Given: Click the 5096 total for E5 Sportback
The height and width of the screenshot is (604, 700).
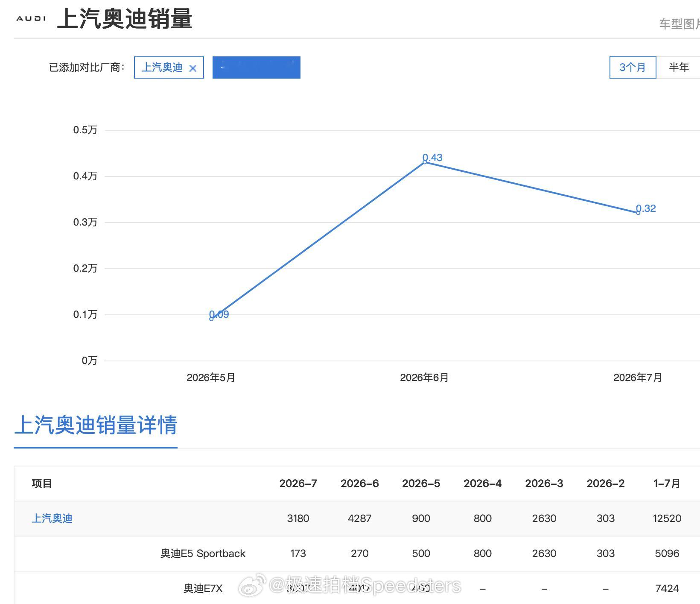Looking at the screenshot, I should point(667,554).
